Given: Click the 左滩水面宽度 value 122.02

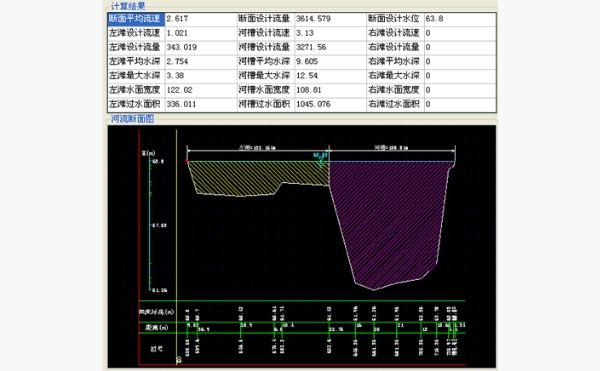Looking at the screenshot, I should [x=179, y=90].
